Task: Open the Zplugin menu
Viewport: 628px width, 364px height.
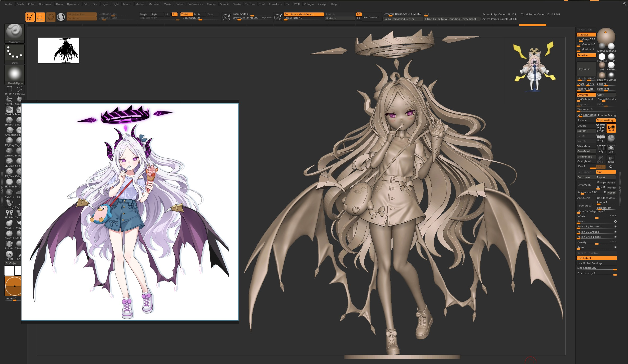Action: (x=309, y=4)
